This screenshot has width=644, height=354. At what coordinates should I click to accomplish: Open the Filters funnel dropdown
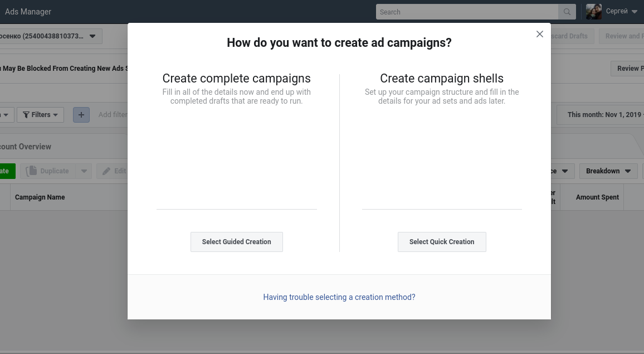(x=41, y=115)
